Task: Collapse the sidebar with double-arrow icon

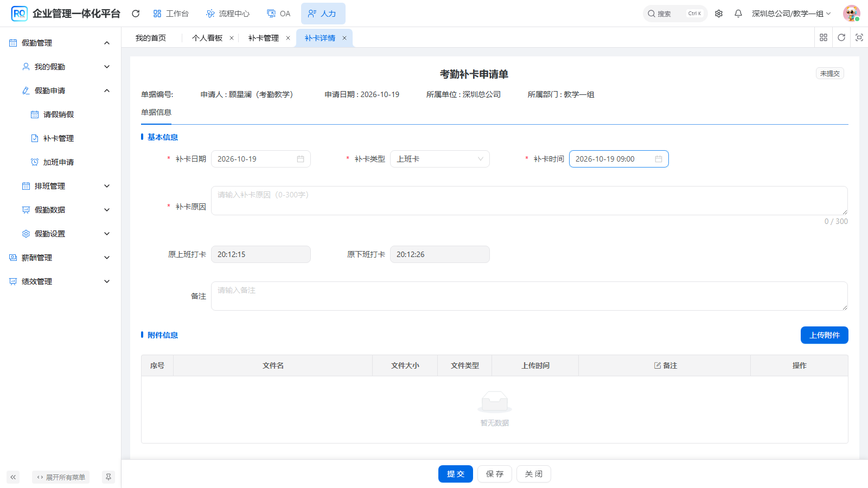Action: coord(13,477)
